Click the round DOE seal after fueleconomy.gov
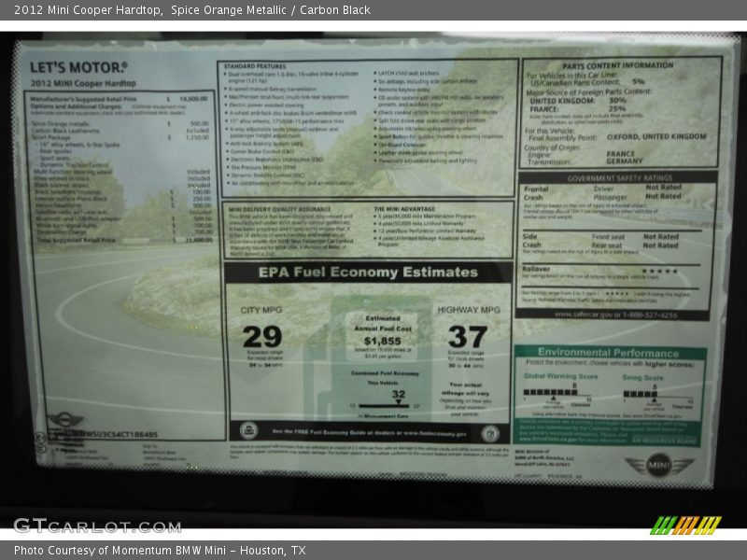Screen dimensions: 747x560 (489, 433)
